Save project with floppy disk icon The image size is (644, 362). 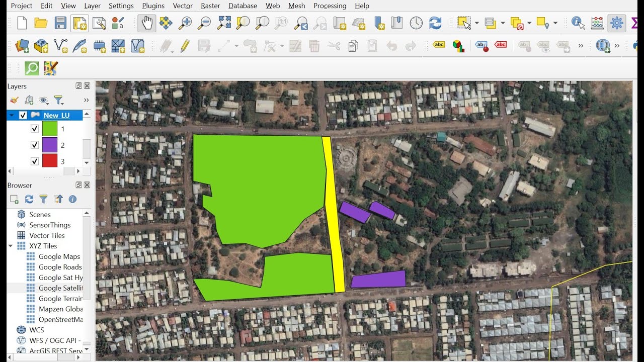[x=60, y=23]
